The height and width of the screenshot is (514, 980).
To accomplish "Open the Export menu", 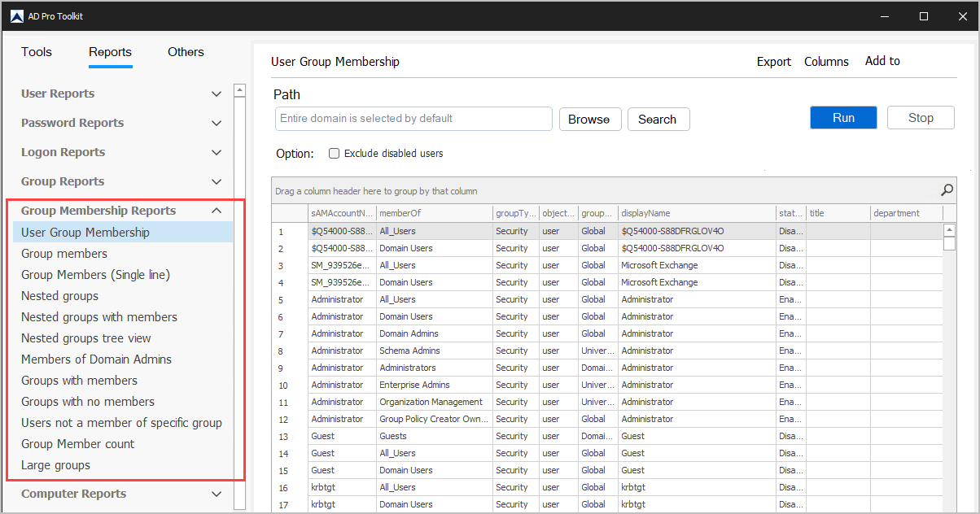I will [x=773, y=62].
